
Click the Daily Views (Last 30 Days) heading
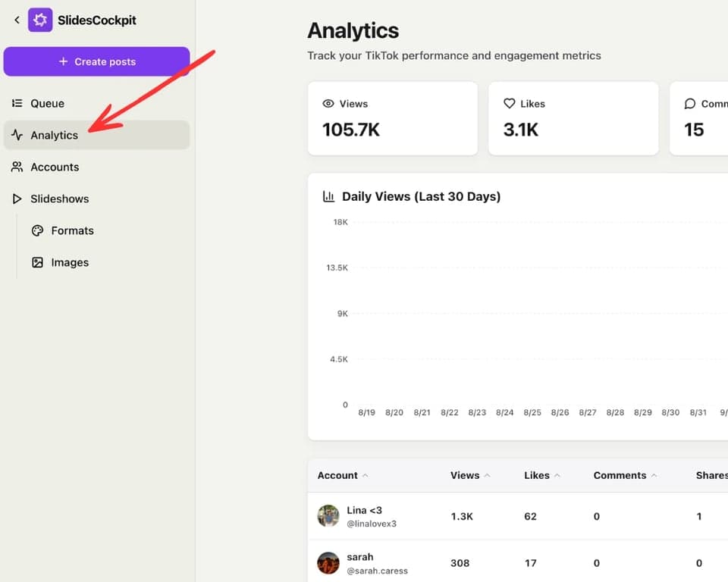(421, 196)
